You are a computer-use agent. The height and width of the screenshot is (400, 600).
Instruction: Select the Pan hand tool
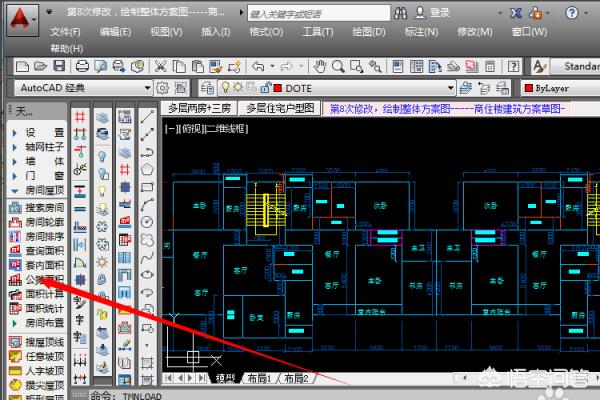320,67
